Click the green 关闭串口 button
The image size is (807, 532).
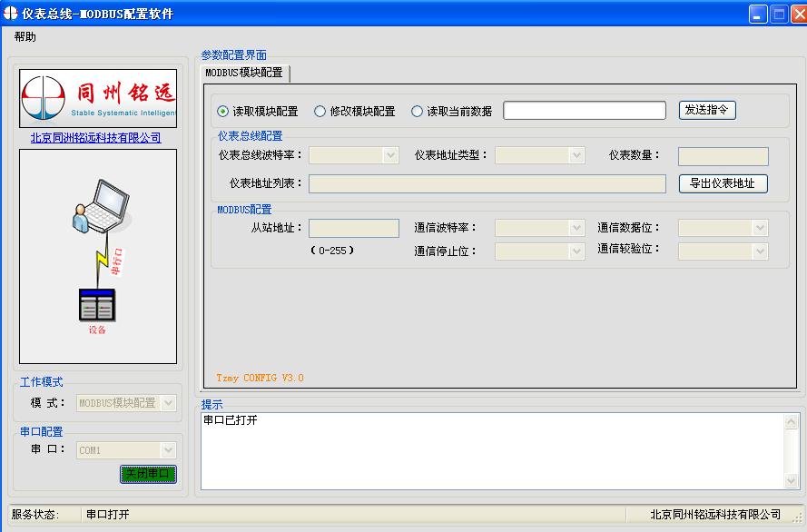[x=148, y=474]
